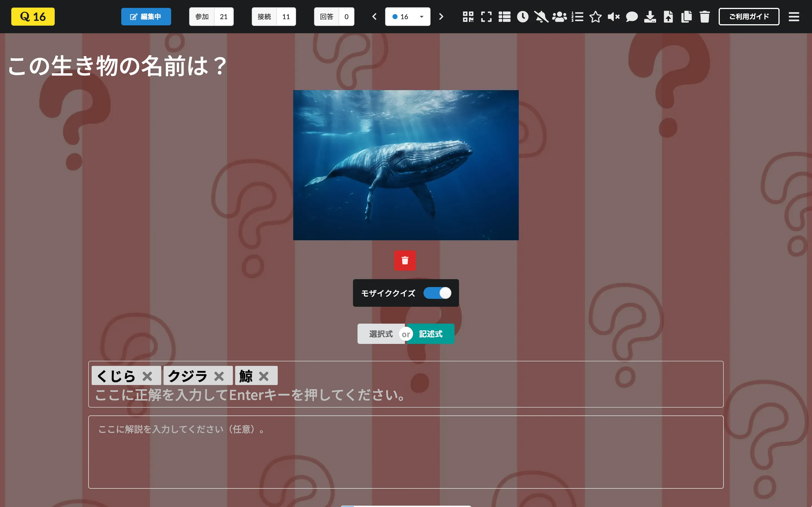Open the participants panel
The image size is (812, 507).
point(559,16)
